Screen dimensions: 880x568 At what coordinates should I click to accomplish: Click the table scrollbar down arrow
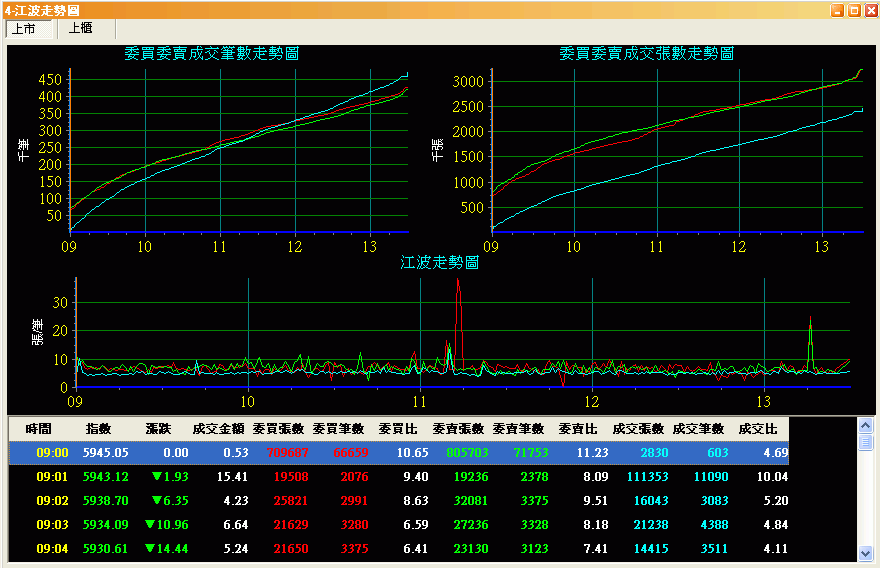865,553
